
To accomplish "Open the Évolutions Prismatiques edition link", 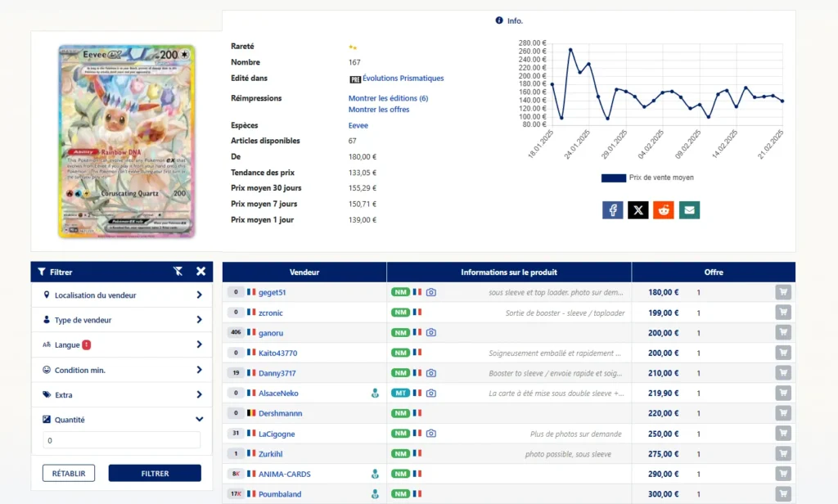I will [x=403, y=78].
